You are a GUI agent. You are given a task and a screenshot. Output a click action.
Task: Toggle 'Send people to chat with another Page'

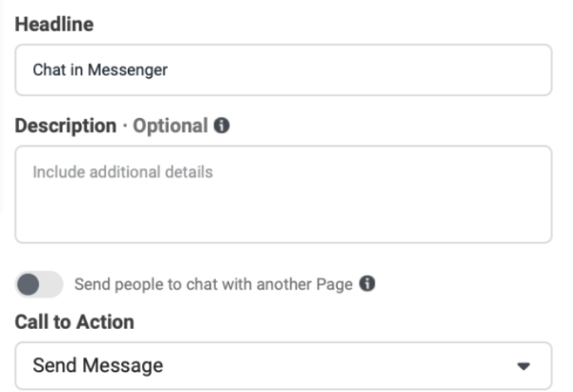click(x=38, y=285)
